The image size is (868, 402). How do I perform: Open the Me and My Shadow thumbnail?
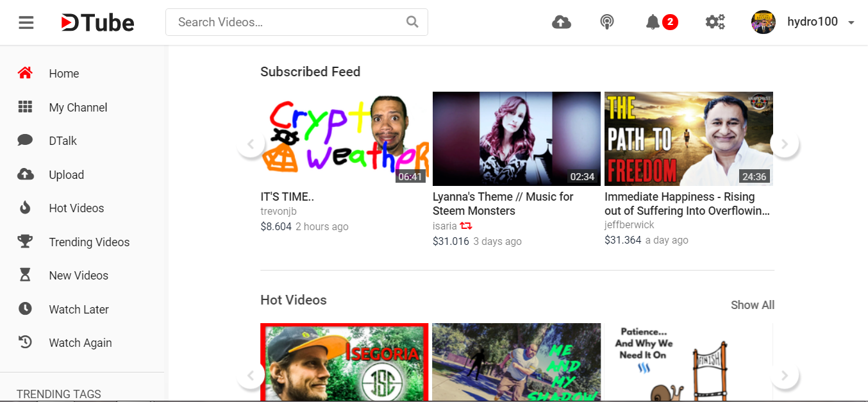point(517,362)
